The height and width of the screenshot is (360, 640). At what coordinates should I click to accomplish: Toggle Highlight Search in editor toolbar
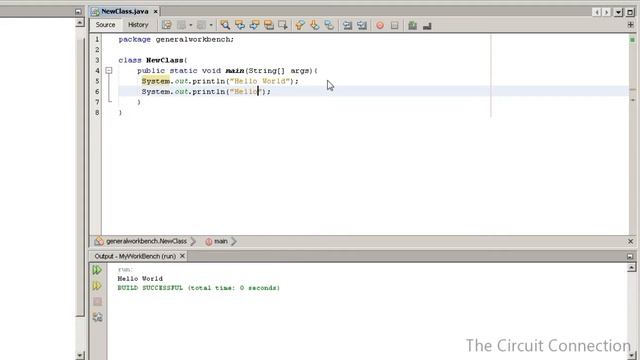269,25
